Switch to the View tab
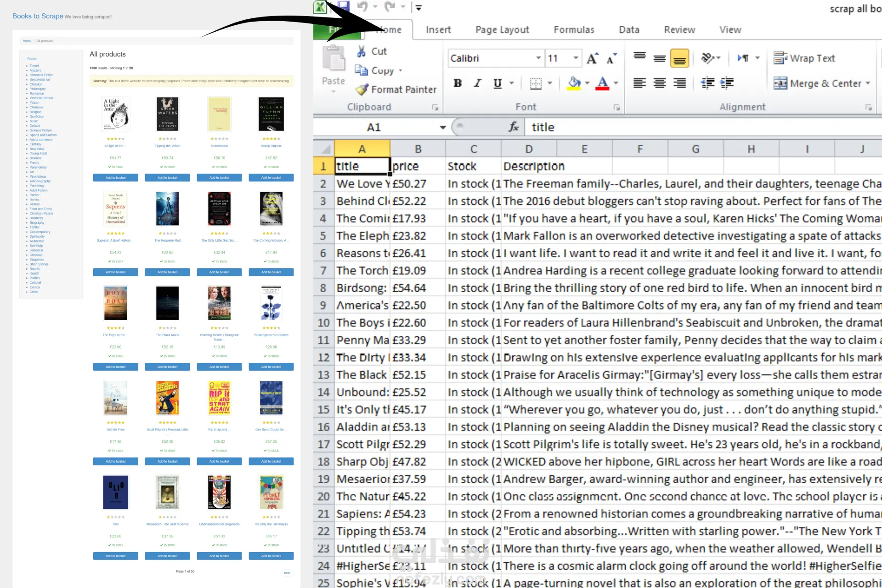 click(730, 30)
